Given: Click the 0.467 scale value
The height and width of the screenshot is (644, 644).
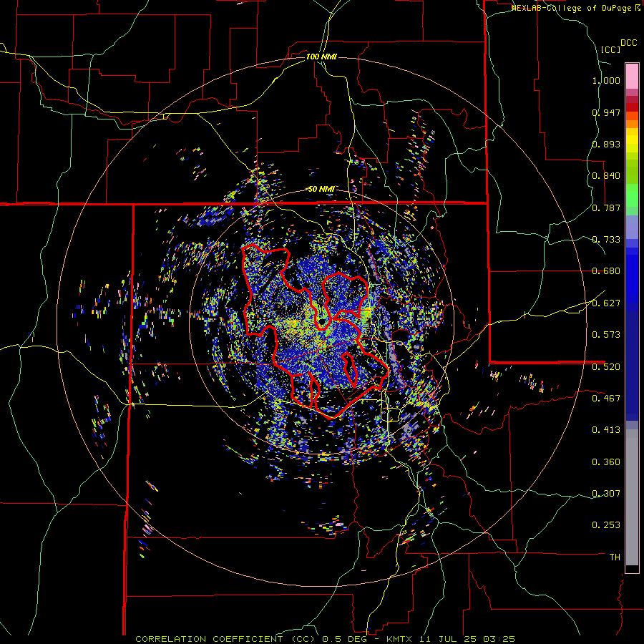Looking at the screenshot, I should tap(606, 398).
